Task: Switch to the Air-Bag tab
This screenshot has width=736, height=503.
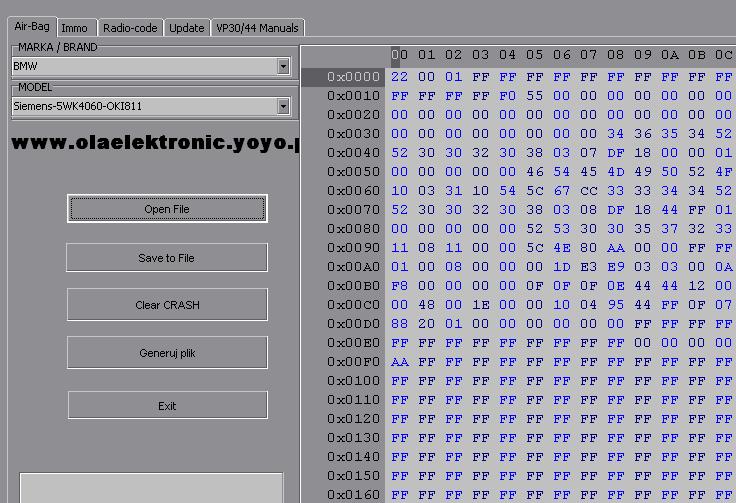Action: [32, 26]
